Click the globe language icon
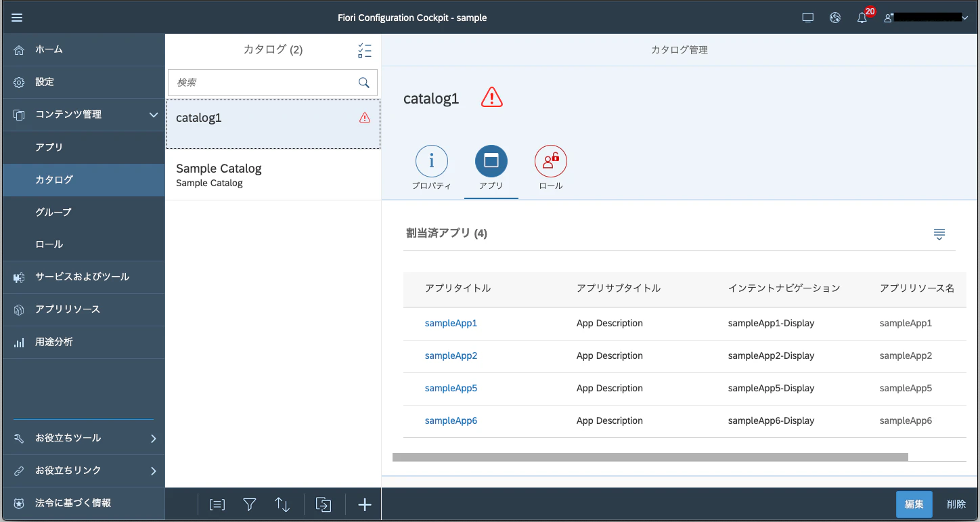Screen dimensions: 980x522 tap(835, 18)
